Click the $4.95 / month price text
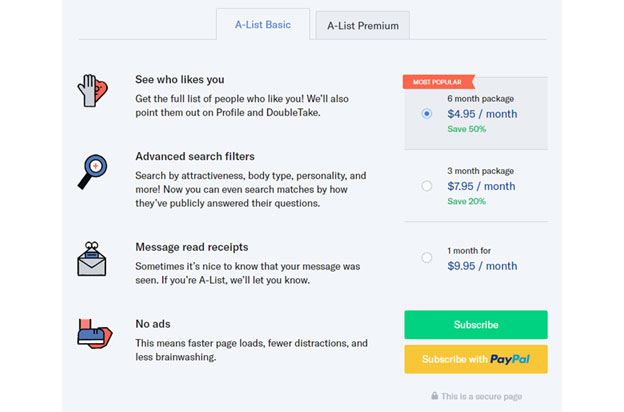 (482, 114)
